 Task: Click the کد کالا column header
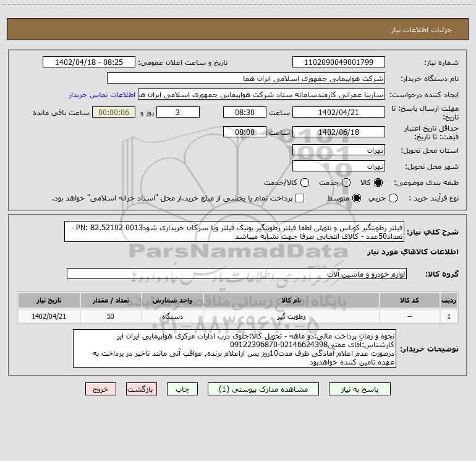[409, 301]
